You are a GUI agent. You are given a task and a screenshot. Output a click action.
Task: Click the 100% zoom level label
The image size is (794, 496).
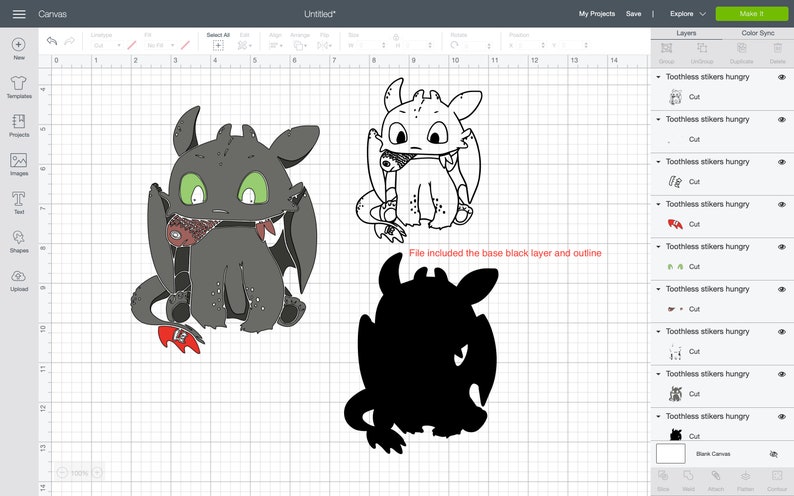[80, 473]
